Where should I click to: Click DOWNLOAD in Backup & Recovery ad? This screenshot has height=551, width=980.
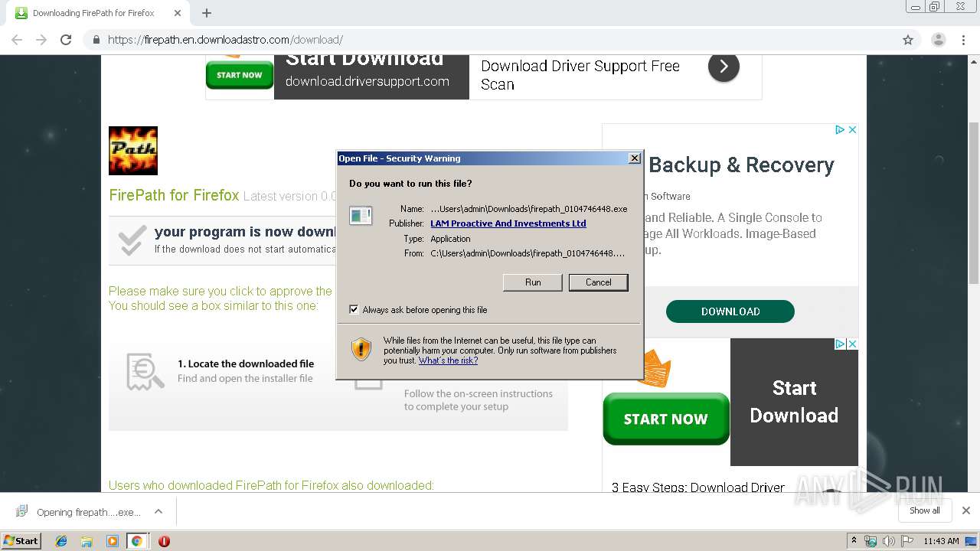pyautogui.click(x=730, y=311)
